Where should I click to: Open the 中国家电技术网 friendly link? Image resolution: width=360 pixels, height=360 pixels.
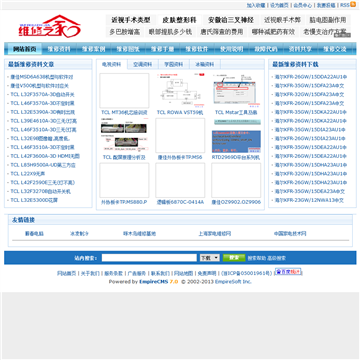click(290, 234)
